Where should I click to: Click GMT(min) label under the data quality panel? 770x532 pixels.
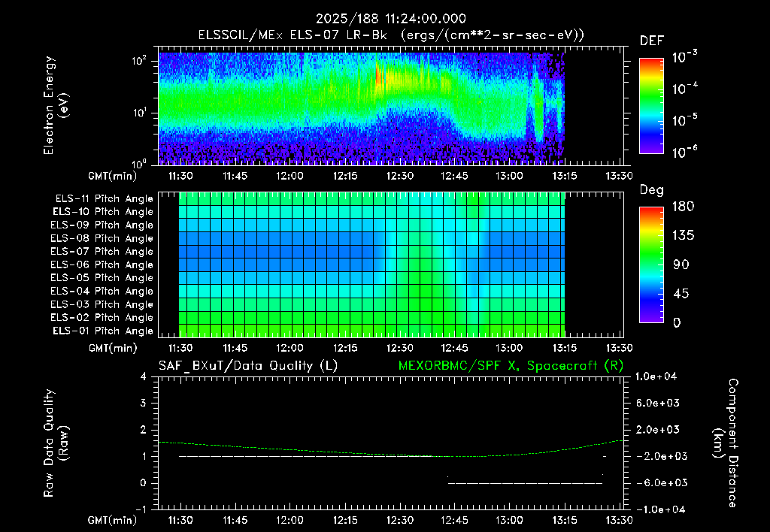coord(113,520)
